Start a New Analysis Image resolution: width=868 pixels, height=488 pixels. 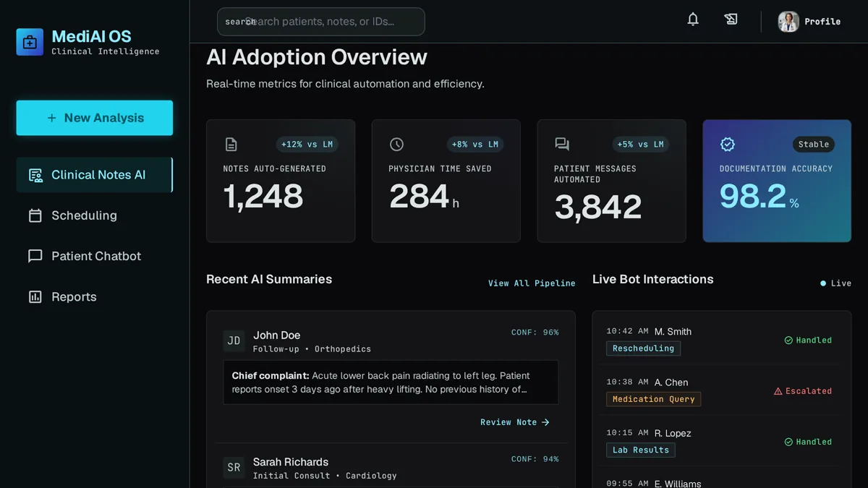pos(95,118)
